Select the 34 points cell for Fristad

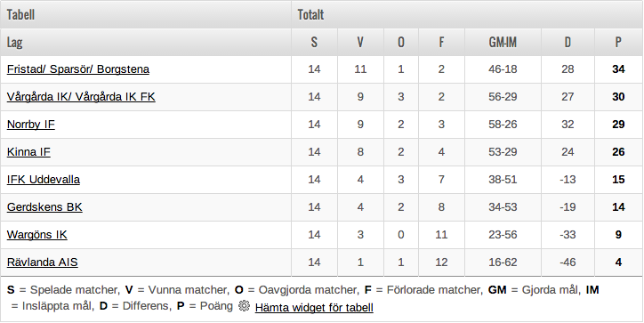[x=618, y=69]
